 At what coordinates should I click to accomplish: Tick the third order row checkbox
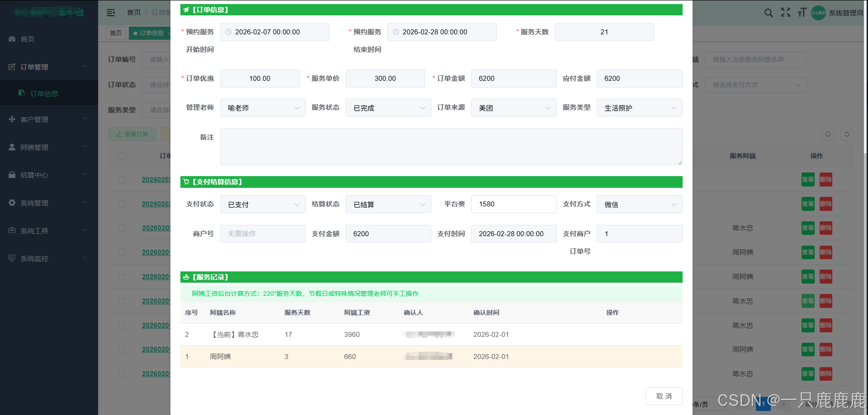point(122,228)
